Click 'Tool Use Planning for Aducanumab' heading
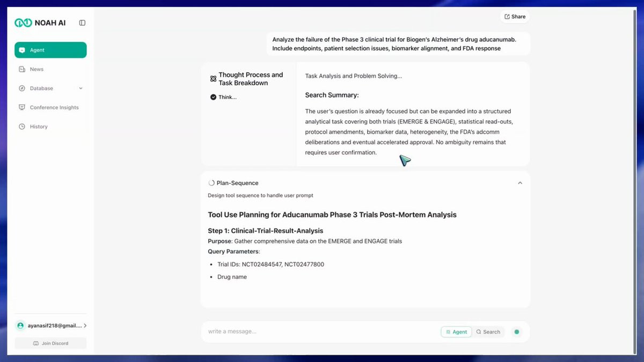The image size is (644, 362). tap(332, 215)
